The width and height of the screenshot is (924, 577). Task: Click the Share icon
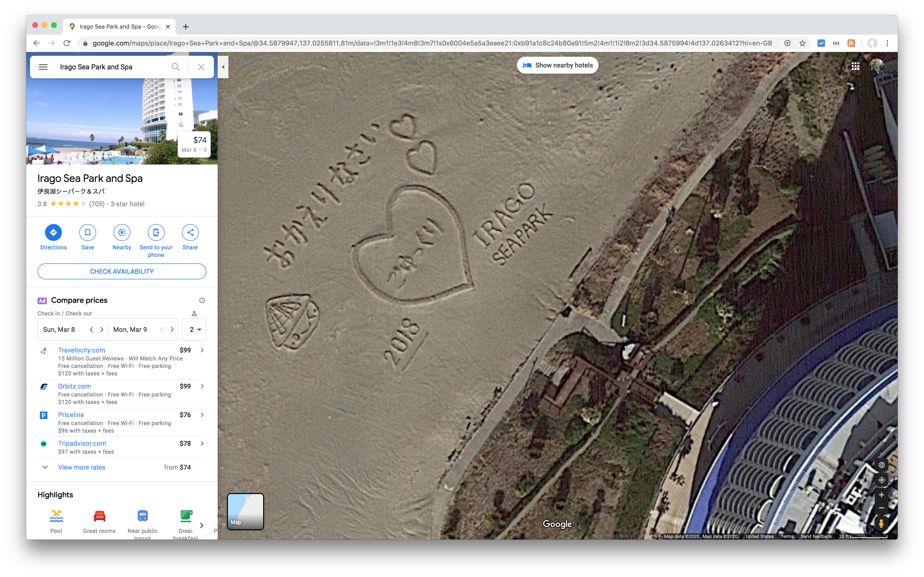tap(190, 232)
